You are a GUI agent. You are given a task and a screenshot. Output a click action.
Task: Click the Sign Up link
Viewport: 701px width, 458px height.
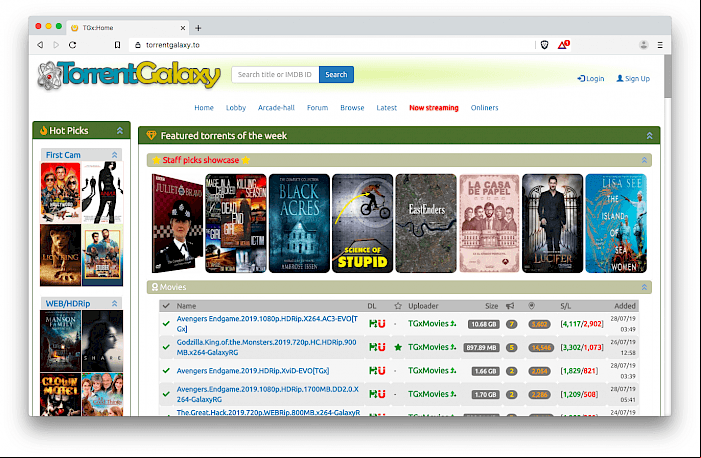tap(633, 79)
